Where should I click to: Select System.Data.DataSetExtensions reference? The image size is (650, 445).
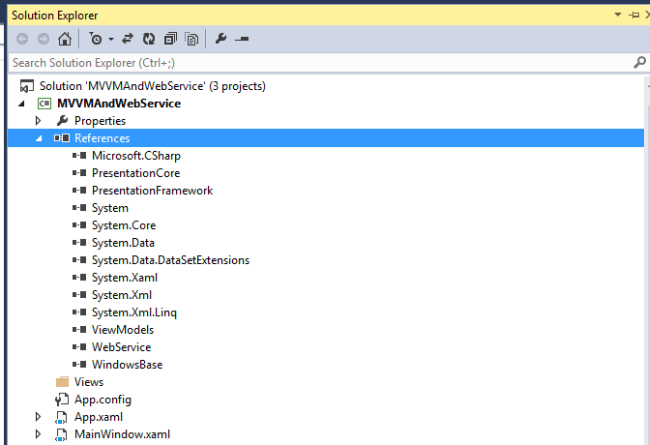(x=171, y=260)
